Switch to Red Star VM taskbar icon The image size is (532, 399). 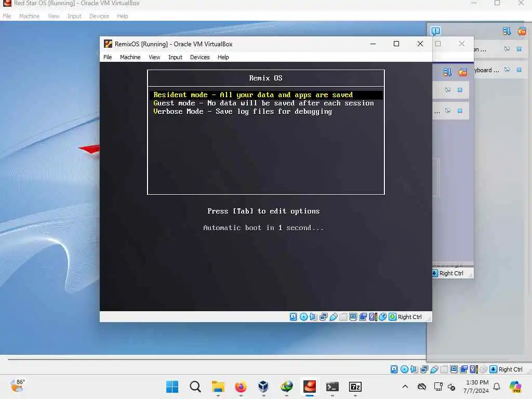[310, 387]
